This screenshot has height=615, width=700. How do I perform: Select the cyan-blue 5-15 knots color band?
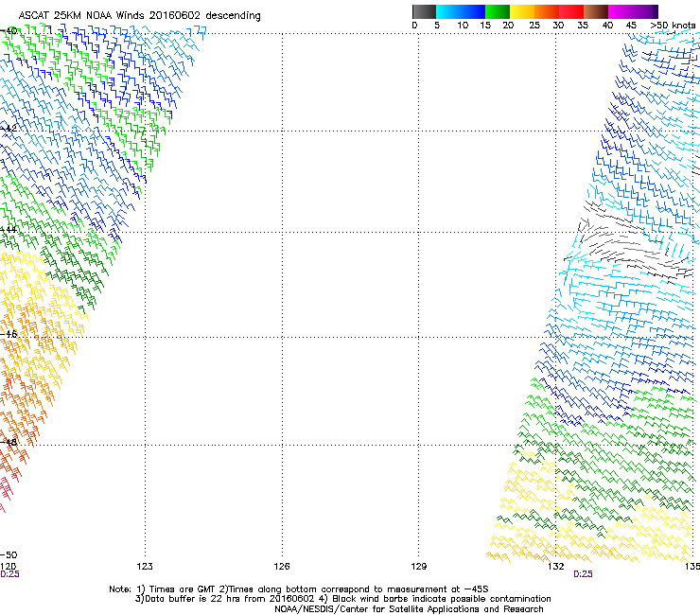coord(461,11)
